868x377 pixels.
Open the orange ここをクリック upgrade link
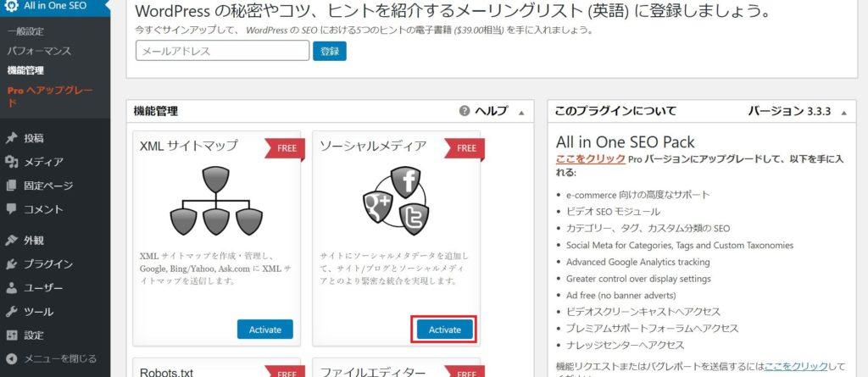(x=591, y=159)
